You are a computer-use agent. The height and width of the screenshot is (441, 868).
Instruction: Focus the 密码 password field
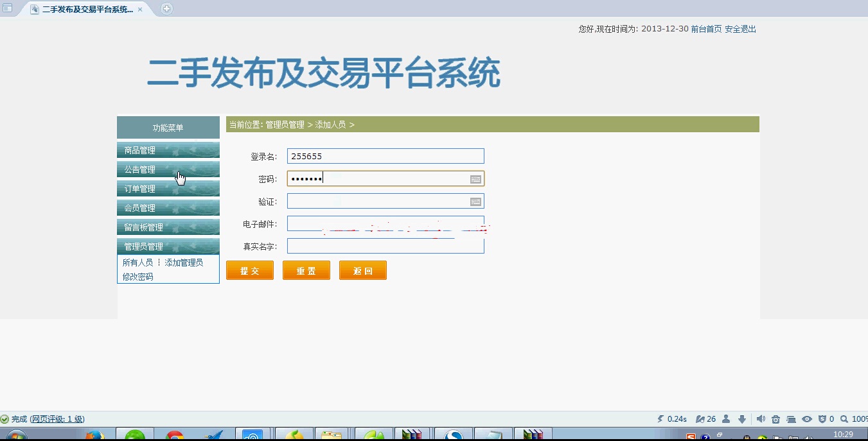click(385, 178)
